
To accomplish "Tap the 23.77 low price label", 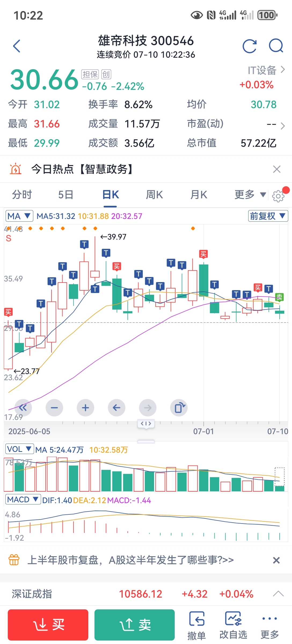I will tap(27, 371).
